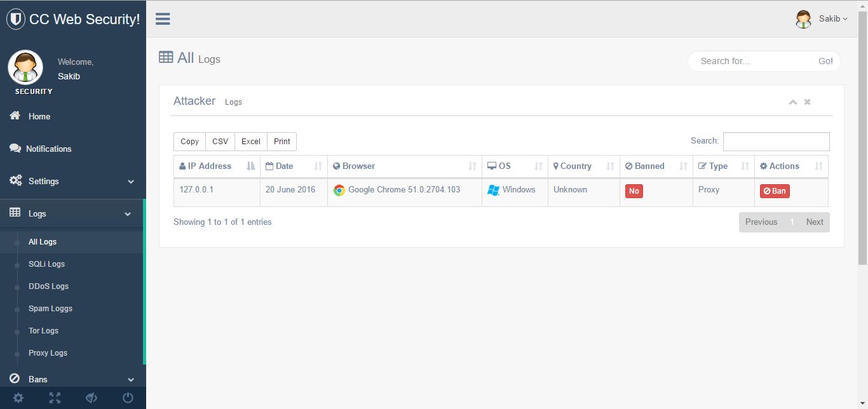Click the Windows OS logo icon

[494, 190]
